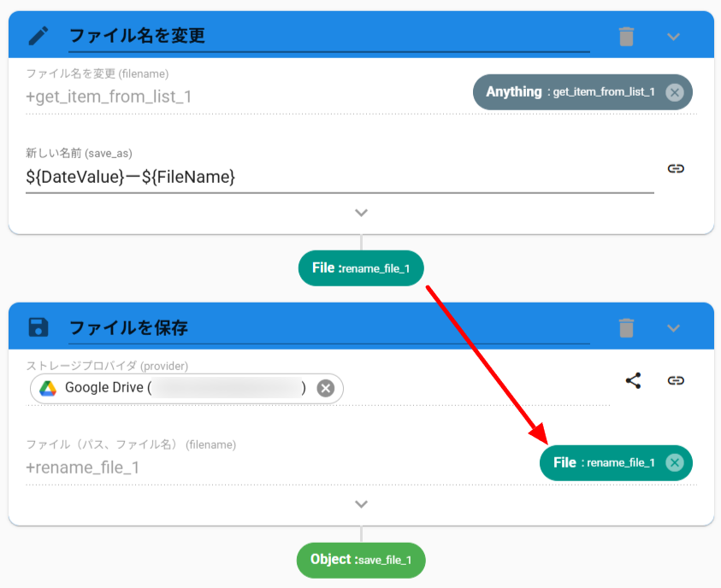Click the link icon in the provider row
The height and width of the screenshot is (588, 721).
tap(676, 381)
